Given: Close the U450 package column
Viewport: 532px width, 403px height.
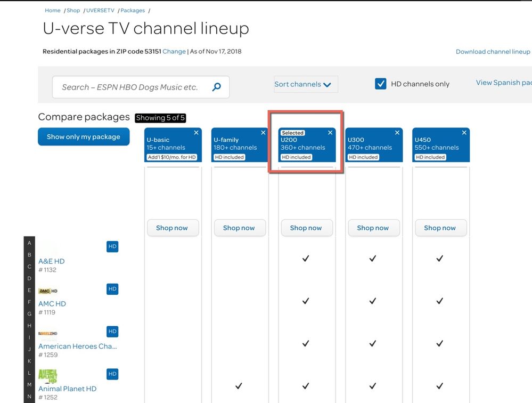Looking at the screenshot, I should 464,133.
